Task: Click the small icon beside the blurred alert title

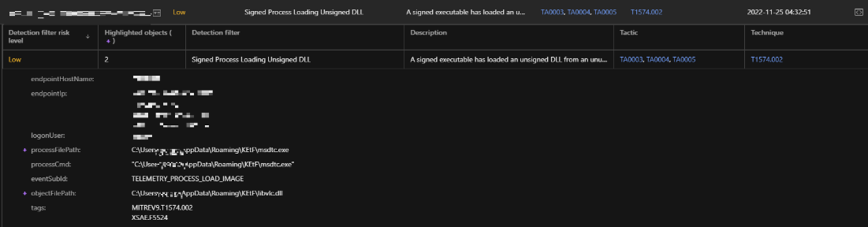Action: (x=157, y=12)
